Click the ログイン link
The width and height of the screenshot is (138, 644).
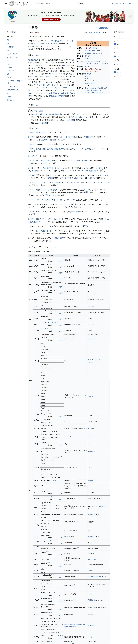[x=130, y=4]
